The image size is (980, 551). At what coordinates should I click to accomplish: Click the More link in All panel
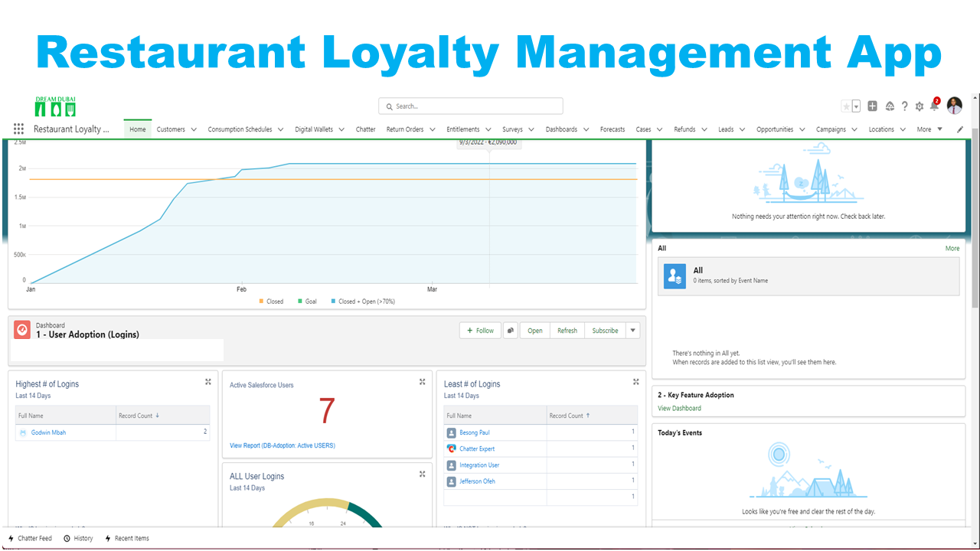click(952, 248)
